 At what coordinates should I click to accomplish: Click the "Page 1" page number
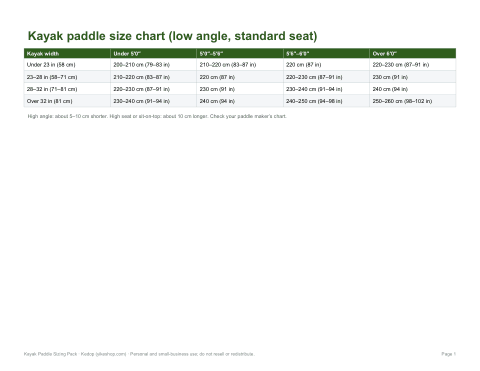coord(449,354)
